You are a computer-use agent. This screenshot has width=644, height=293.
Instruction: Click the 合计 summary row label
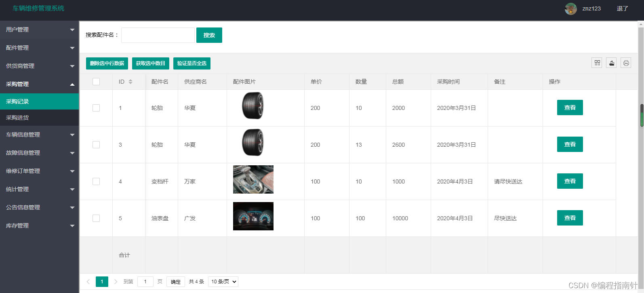point(124,255)
